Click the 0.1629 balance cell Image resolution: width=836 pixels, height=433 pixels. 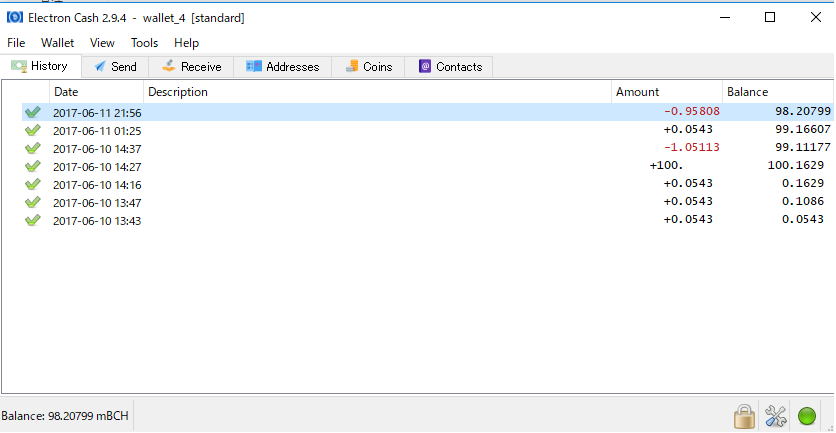click(803, 183)
